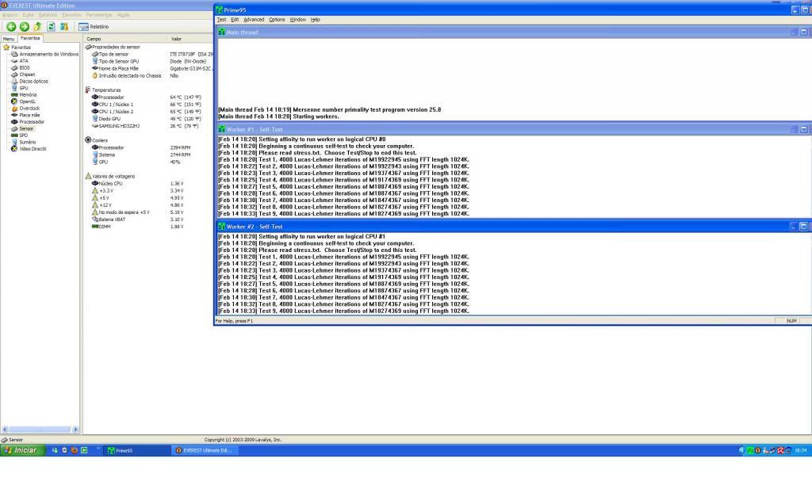Open Armazenamento do Windows in the favorites tree
This screenshot has width=812, height=504.
[44, 54]
